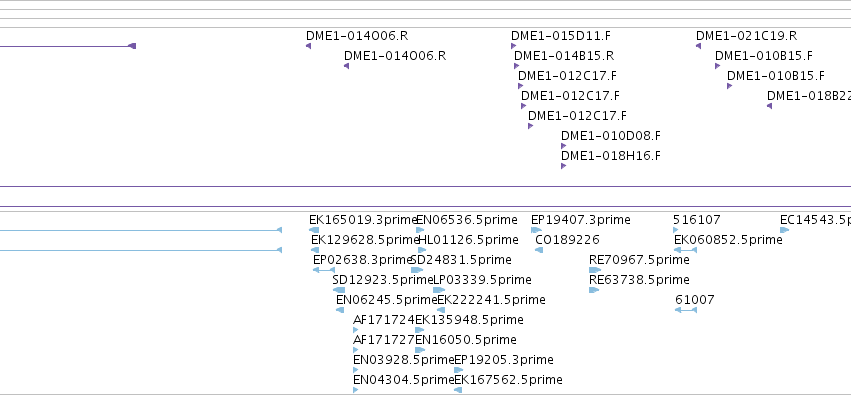This screenshot has height=395, width=851.
Task: Select the upper DME1-014O06.R feature arrow
Action: tap(308, 46)
